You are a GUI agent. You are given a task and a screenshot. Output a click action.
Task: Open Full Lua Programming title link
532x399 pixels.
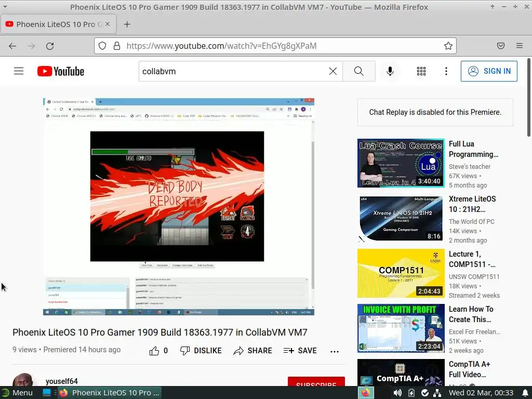coord(473,149)
